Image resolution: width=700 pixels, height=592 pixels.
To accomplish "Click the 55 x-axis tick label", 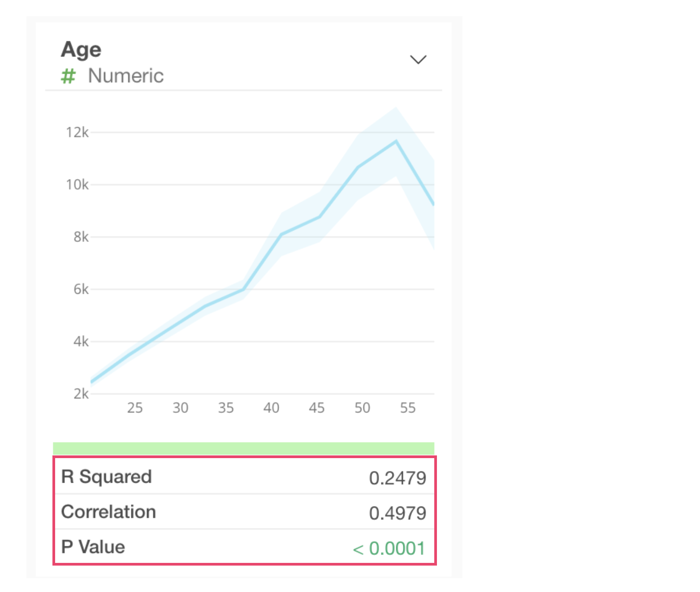I will coord(408,408).
